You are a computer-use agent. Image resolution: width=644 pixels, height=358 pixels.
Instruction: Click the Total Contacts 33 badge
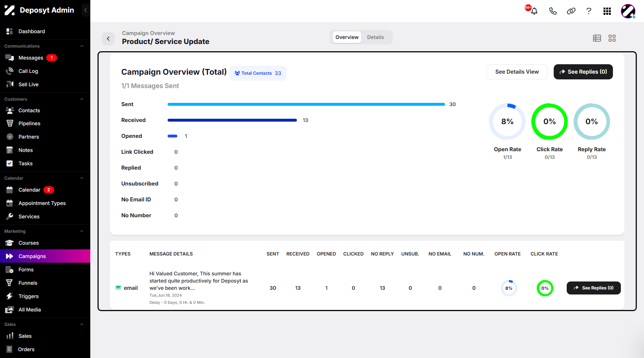click(x=258, y=73)
